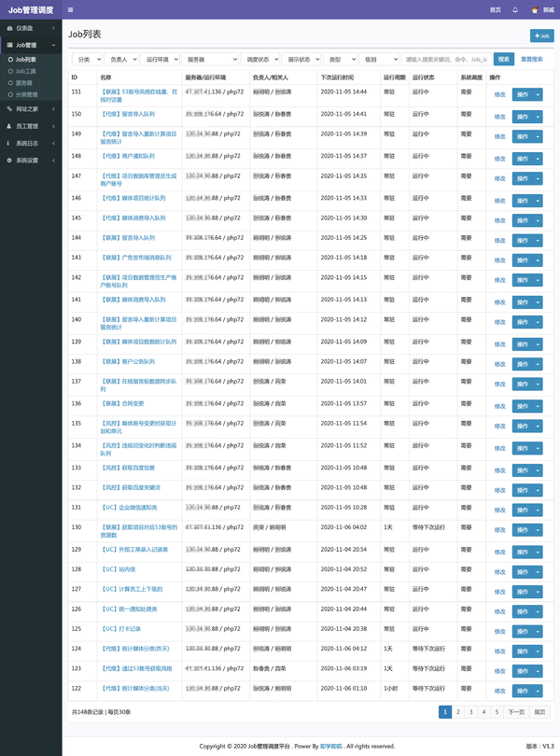
Task: Click 首页 in the top header
Action: click(x=496, y=9)
